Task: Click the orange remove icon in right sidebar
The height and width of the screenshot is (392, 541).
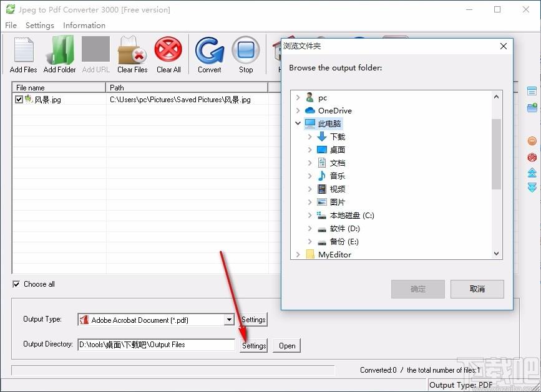Action: [532, 141]
